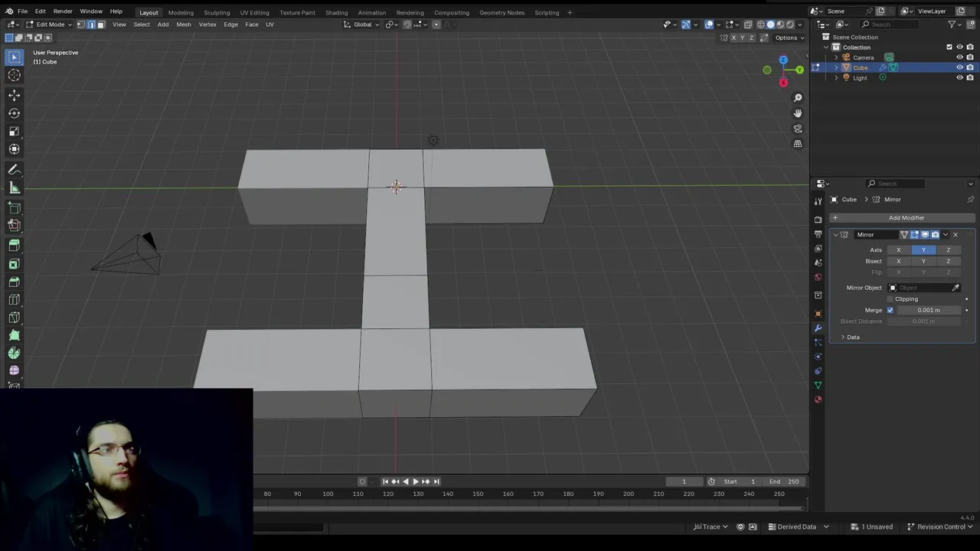
Task: Open the Mesh menu in viewport header
Action: pos(184,24)
